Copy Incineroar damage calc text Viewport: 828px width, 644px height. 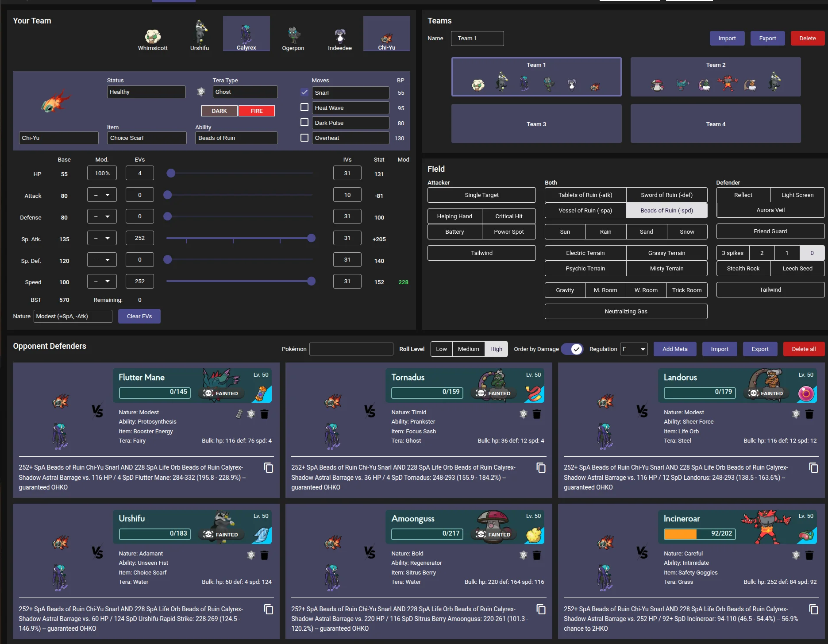(x=814, y=609)
